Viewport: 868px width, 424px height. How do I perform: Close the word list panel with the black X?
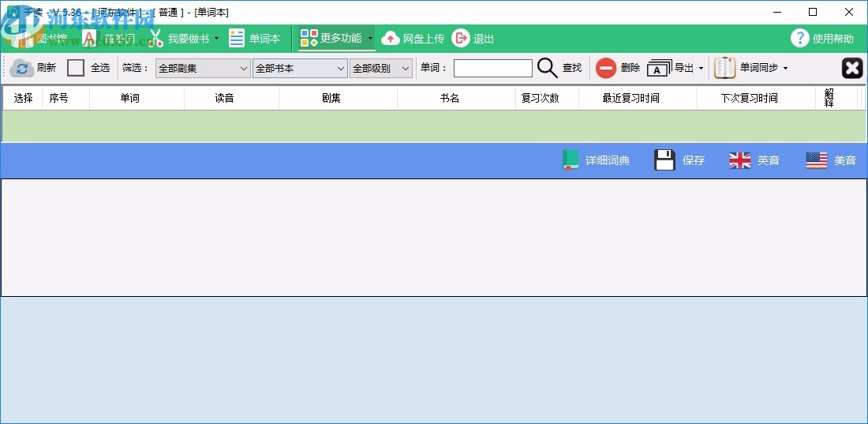[x=852, y=68]
